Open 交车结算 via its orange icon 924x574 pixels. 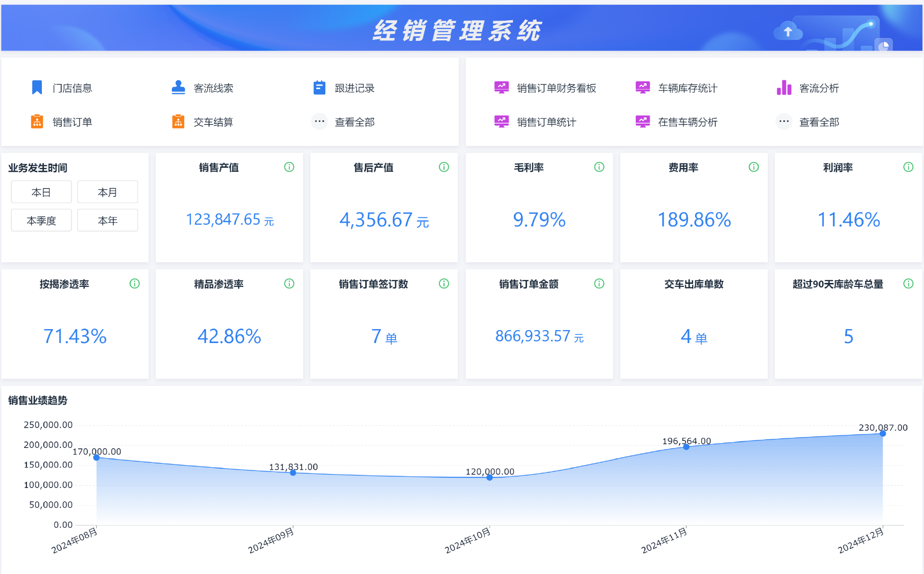click(x=178, y=122)
